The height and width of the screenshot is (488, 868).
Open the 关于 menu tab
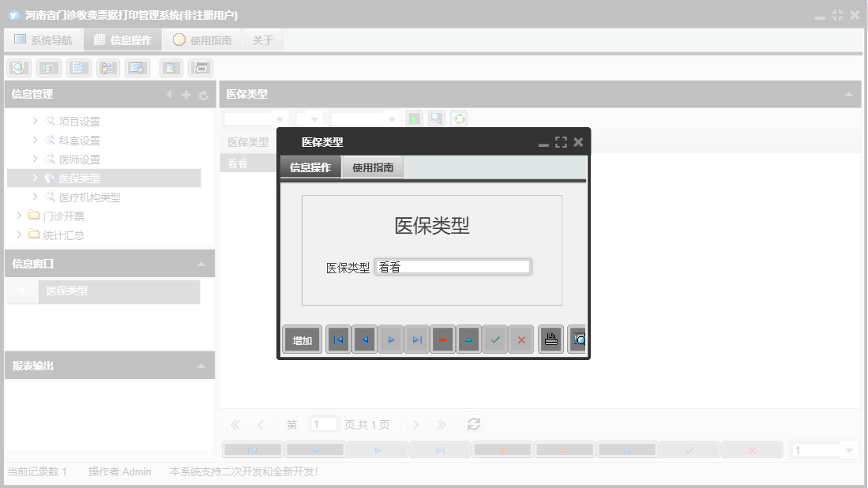[262, 39]
